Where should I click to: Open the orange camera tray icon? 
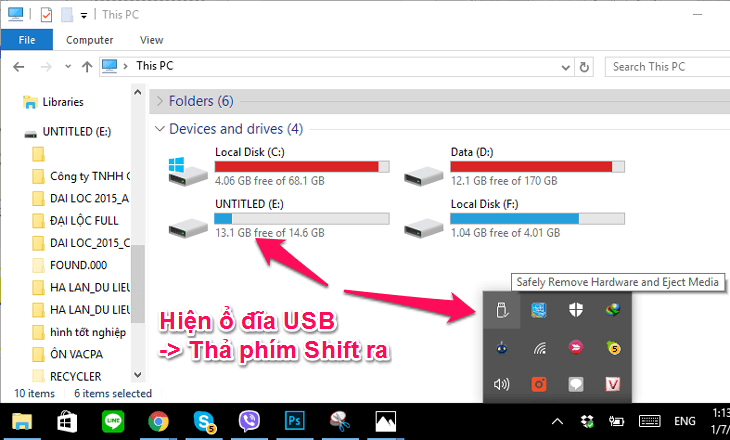pos(539,385)
